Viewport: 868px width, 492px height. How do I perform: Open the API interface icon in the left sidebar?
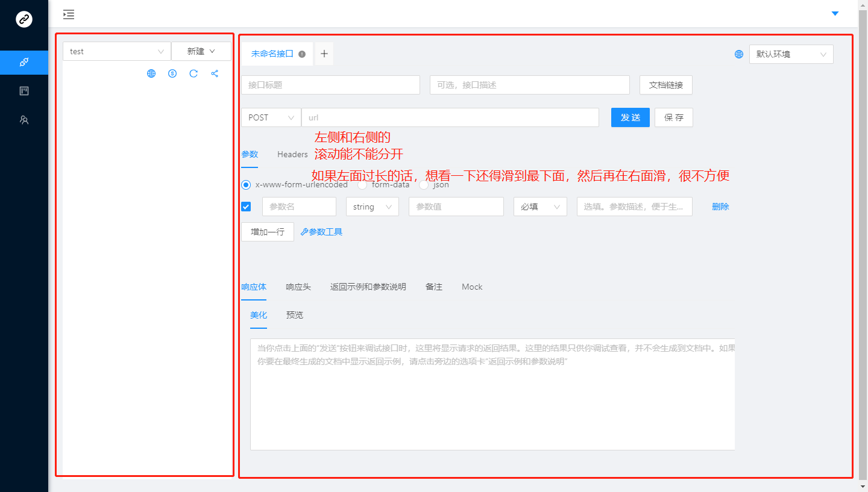[x=24, y=62]
